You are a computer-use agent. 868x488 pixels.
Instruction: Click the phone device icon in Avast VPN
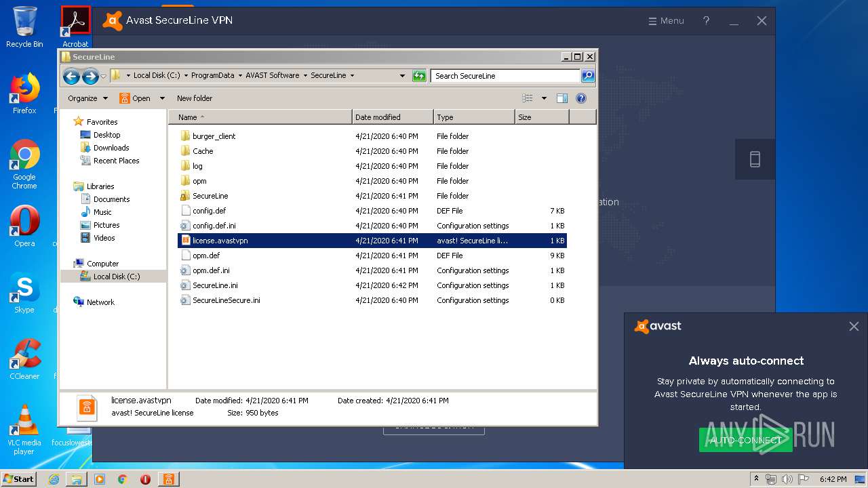(x=755, y=159)
